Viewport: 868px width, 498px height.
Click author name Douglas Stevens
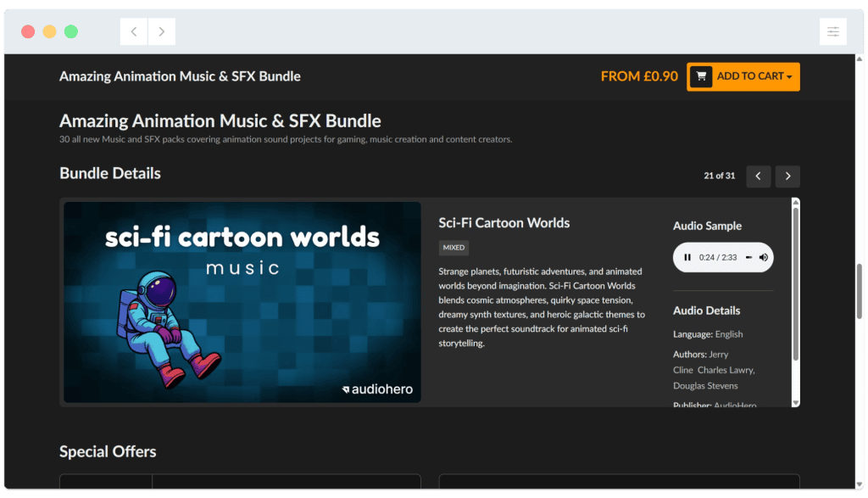705,386
